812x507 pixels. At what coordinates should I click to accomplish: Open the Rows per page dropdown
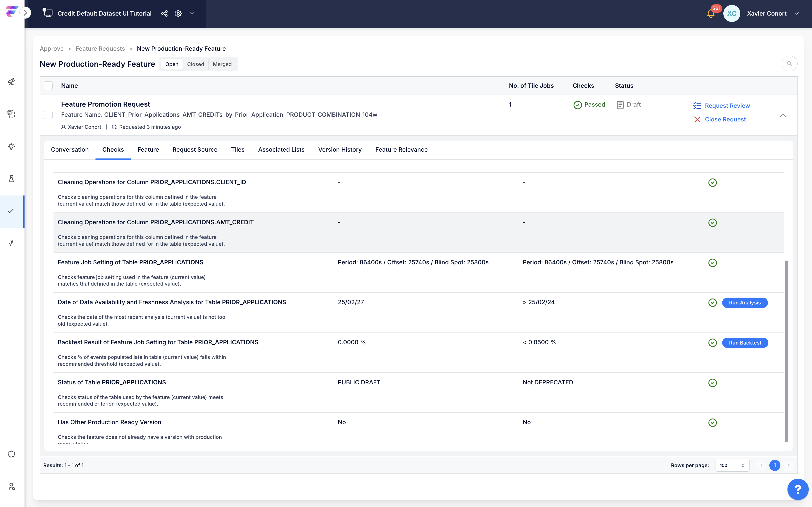[x=732, y=465]
